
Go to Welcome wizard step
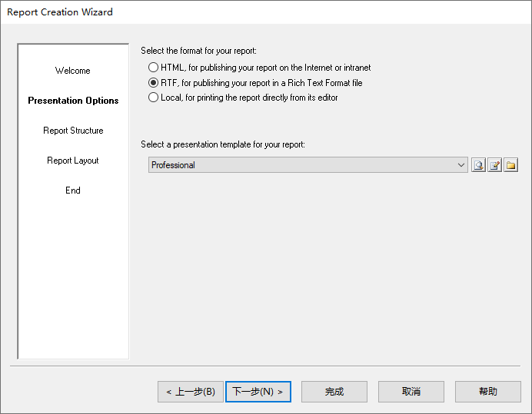tap(72, 71)
